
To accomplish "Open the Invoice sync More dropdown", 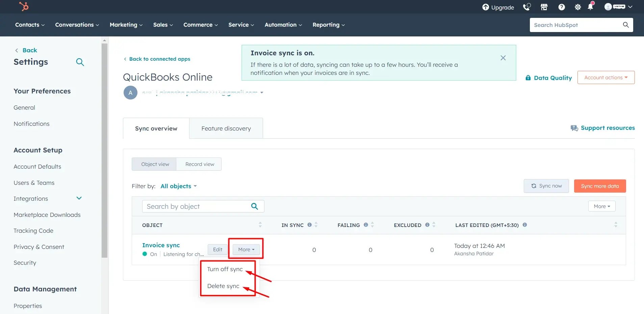I will click(246, 250).
